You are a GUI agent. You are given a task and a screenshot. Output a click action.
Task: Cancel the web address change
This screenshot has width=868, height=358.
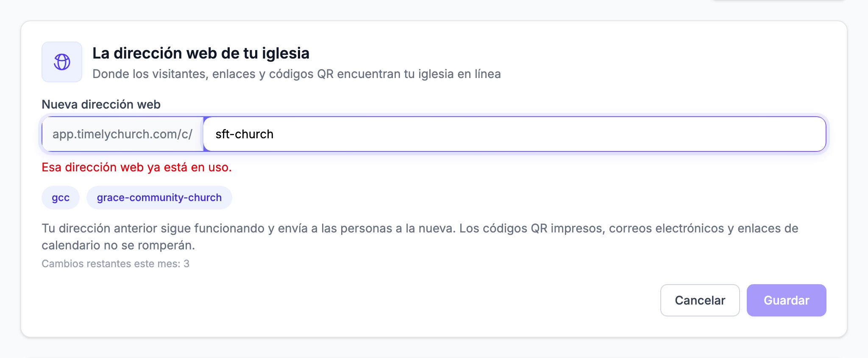(x=700, y=300)
